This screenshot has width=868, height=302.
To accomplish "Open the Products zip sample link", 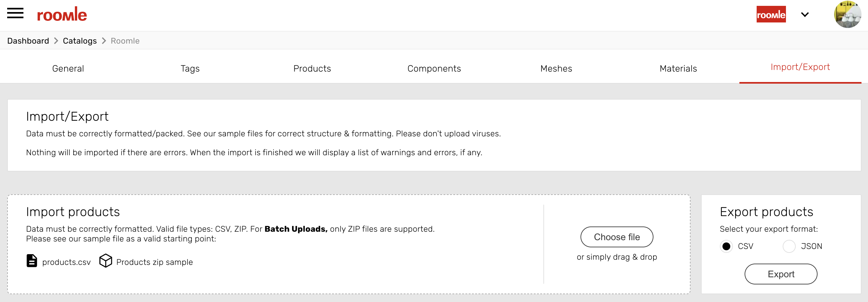I will [154, 262].
